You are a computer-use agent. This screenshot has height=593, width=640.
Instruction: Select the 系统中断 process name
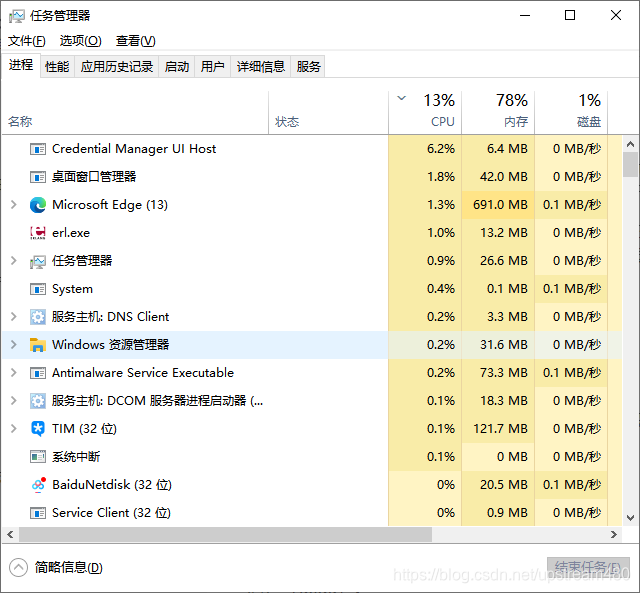coord(76,457)
